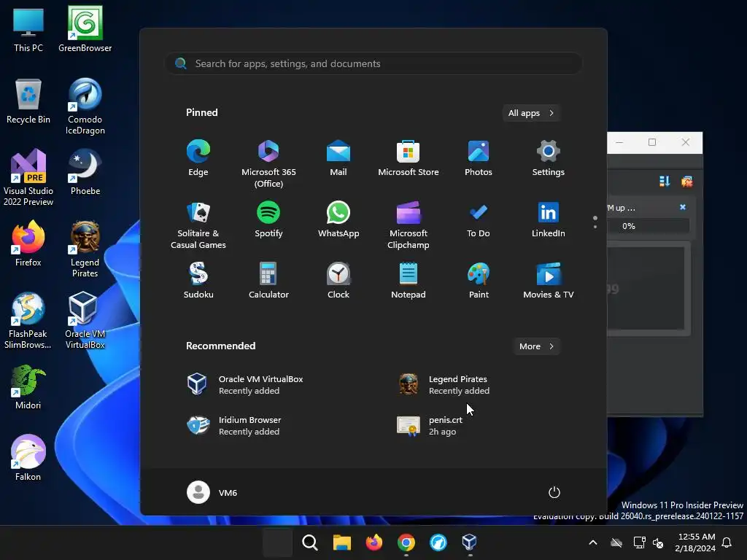The image size is (747, 560).
Task: Launch WhatsApp from pinned apps
Action: (x=338, y=220)
